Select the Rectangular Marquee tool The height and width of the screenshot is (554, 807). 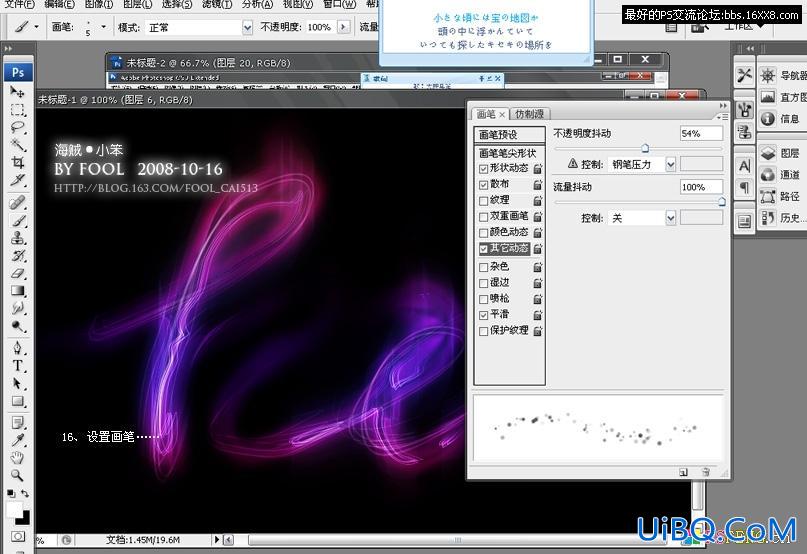click(17, 110)
